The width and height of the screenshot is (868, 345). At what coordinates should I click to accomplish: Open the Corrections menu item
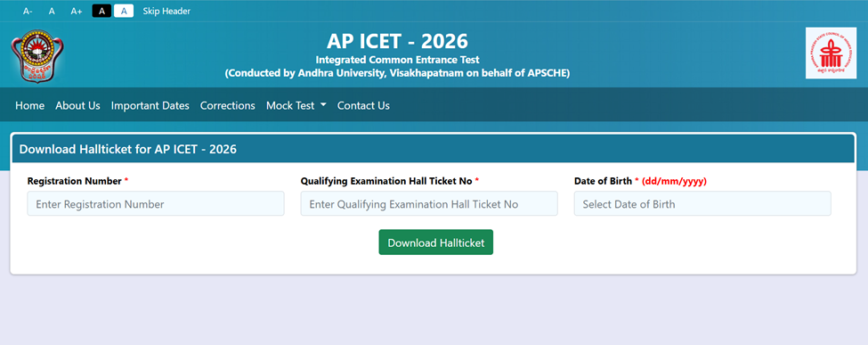pyautogui.click(x=228, y=105)
